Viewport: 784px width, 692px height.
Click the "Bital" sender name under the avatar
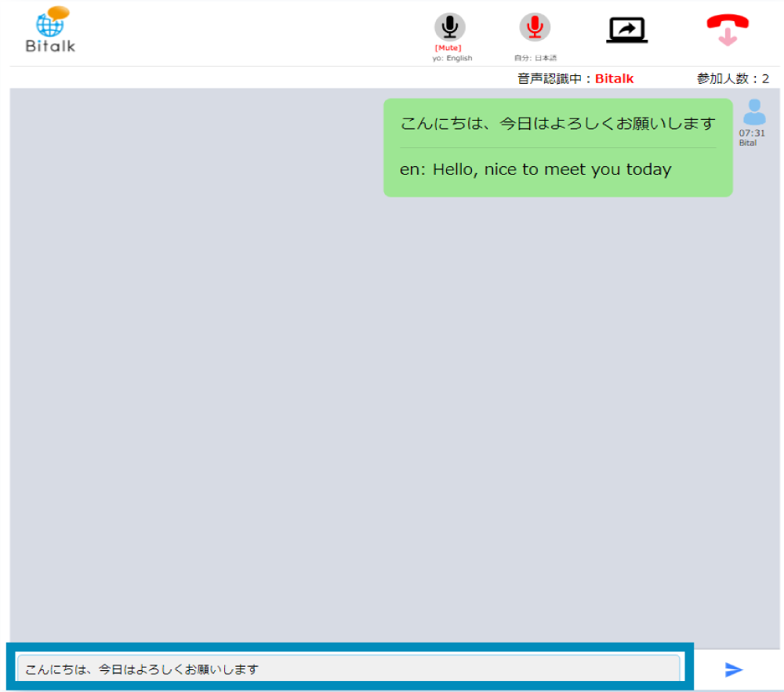pyautogui.click(x=748, y=143)
